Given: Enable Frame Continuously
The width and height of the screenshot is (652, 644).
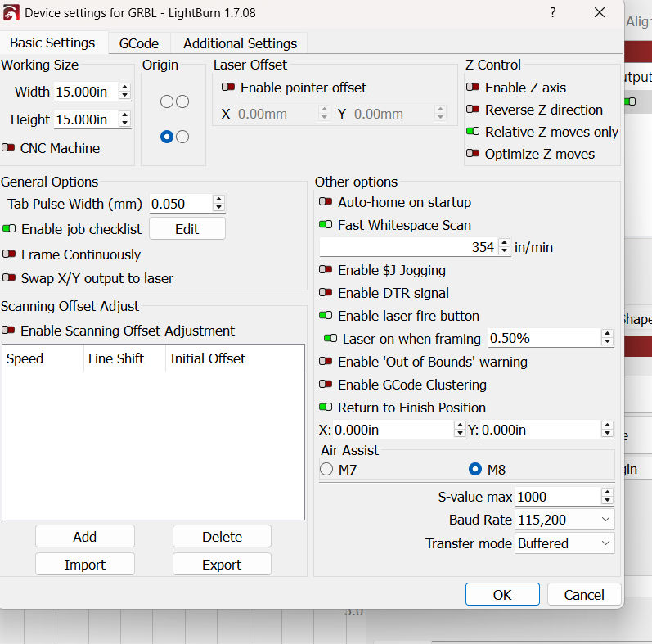Looking at the screenshot, I should tap(9, 254).
